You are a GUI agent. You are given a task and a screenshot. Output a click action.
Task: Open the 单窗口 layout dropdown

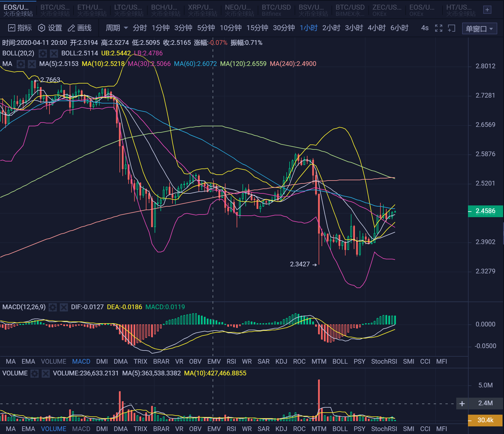click(x=479, y=29)
